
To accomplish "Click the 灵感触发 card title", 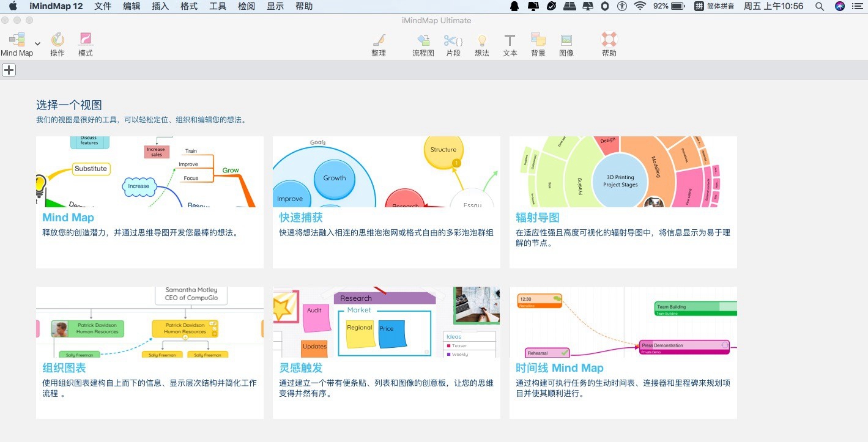I will point(301,368).
